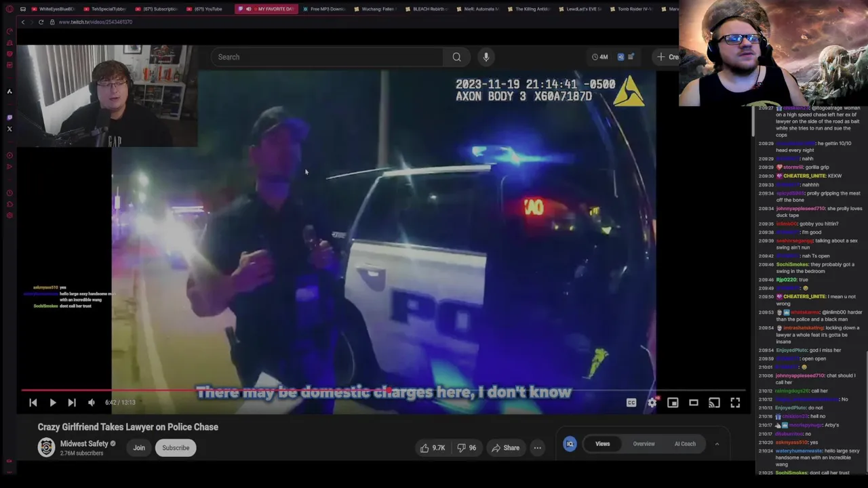The image size is (868, 488).
Task: Switch to (671) Subscriptions browser tab
Action: click(155, 9)
